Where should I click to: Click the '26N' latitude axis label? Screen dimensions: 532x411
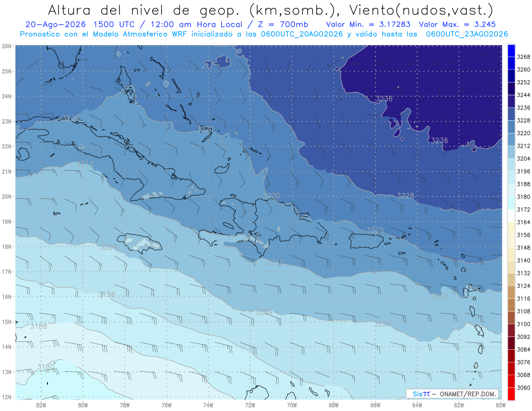(x=7, y=46)
